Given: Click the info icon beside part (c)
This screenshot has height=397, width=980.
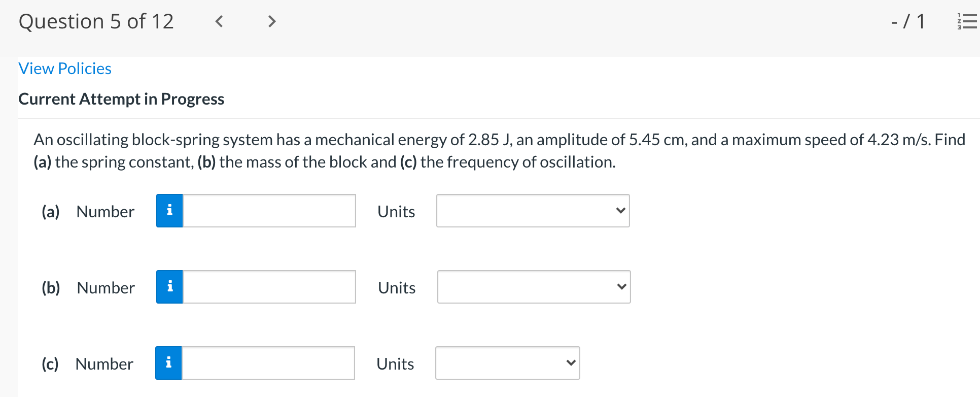Looking at the screenshot, I should (169, 363).
